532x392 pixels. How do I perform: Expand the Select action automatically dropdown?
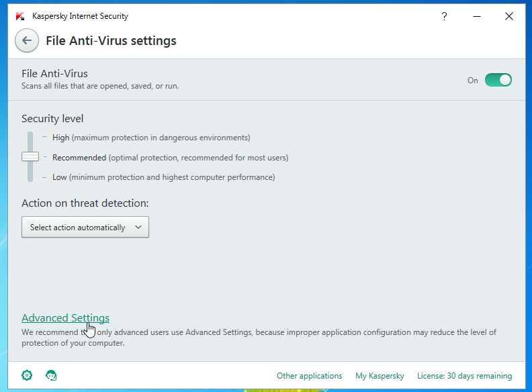tap(85, 227)
